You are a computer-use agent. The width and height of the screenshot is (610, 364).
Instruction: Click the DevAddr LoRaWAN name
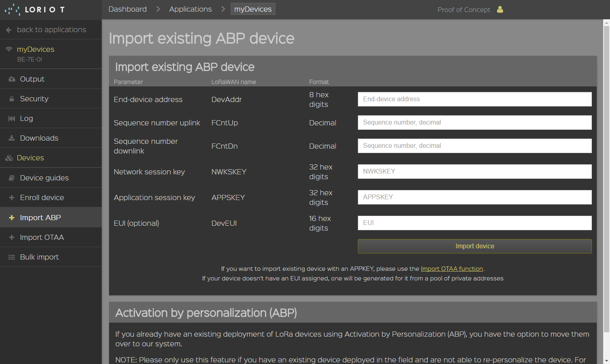click(x=226, y=100)
